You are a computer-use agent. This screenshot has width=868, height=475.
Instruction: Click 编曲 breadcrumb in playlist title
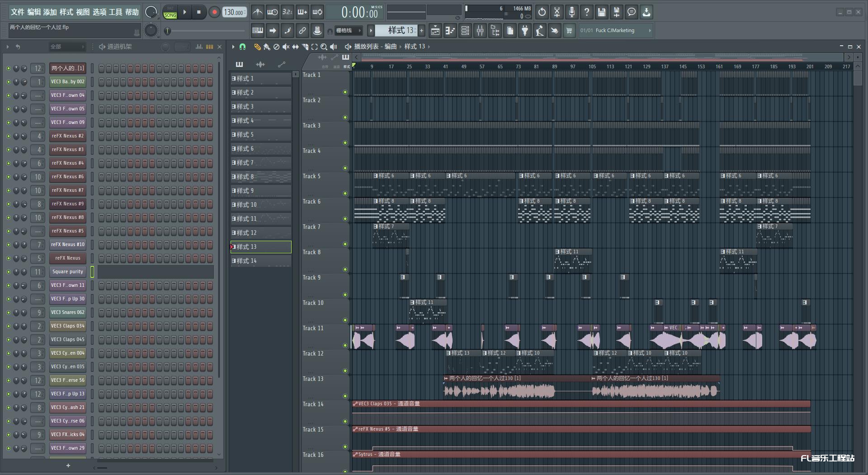tap(391, 47)
